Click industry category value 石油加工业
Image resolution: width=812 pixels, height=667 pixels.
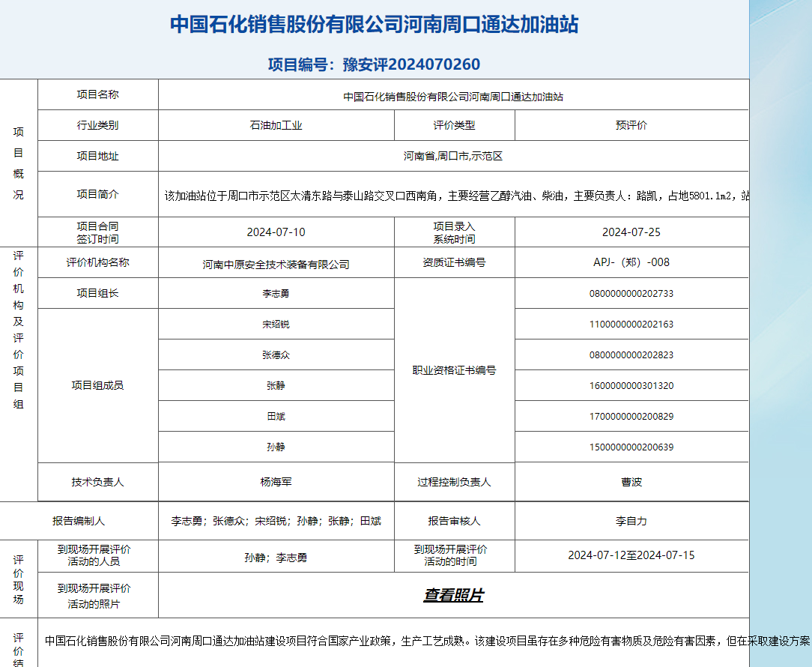(x=276, y=125)
